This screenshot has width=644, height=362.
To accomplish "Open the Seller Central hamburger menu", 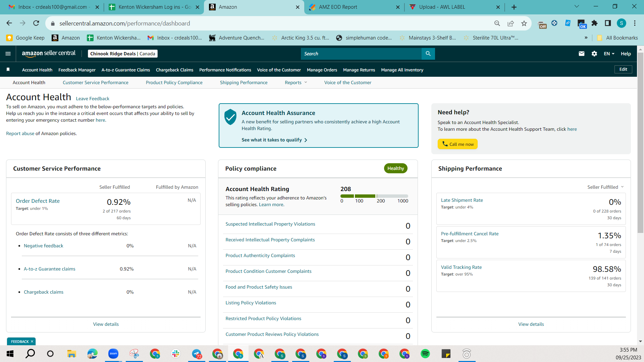I will tap(8, 54).
